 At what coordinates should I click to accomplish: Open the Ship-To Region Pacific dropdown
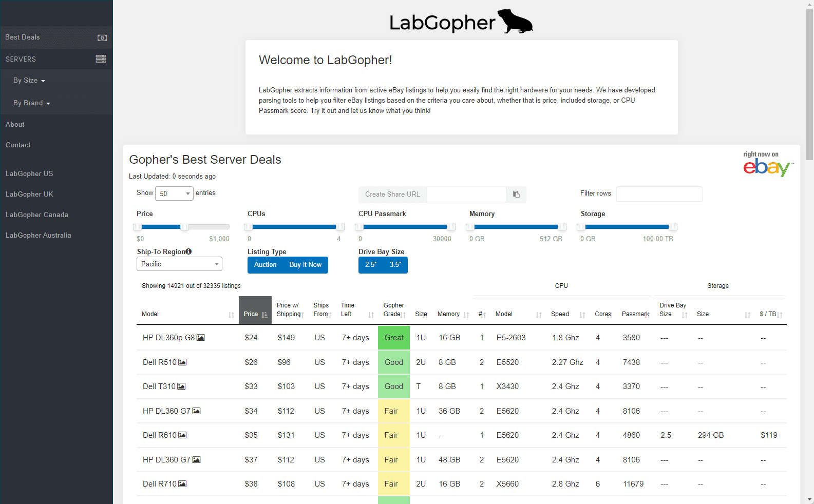click(179, 264)
